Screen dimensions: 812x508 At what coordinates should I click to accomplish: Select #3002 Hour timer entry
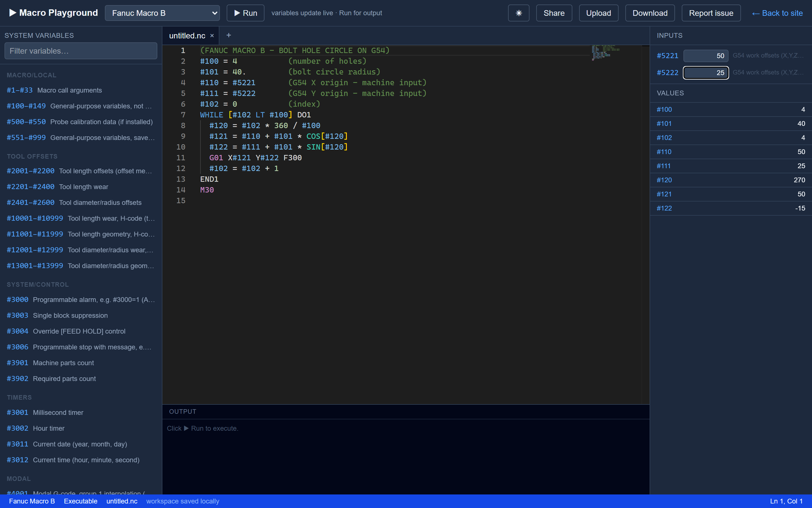[x=81, y=428]
